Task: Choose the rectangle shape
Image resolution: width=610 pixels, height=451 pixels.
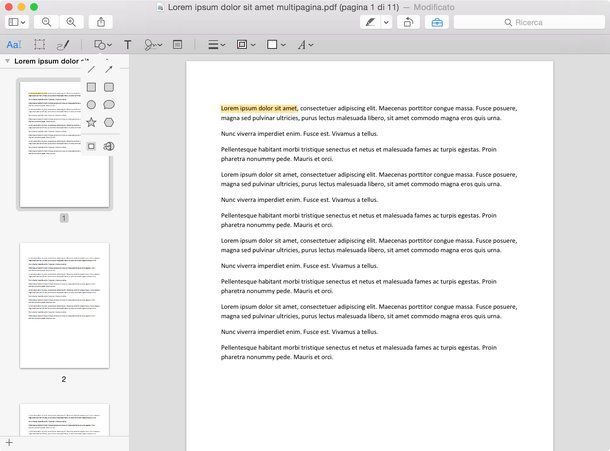Action: (91, 87)
